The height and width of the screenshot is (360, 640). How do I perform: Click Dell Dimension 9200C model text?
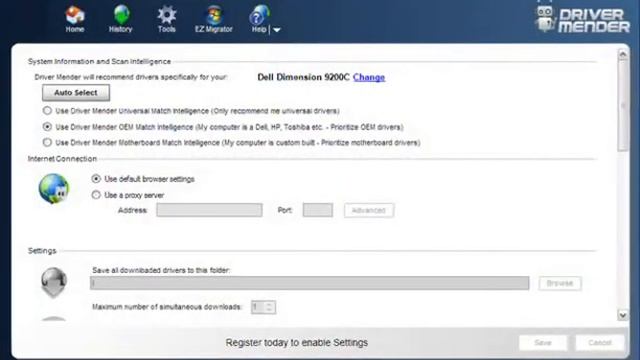coord(303,77)
